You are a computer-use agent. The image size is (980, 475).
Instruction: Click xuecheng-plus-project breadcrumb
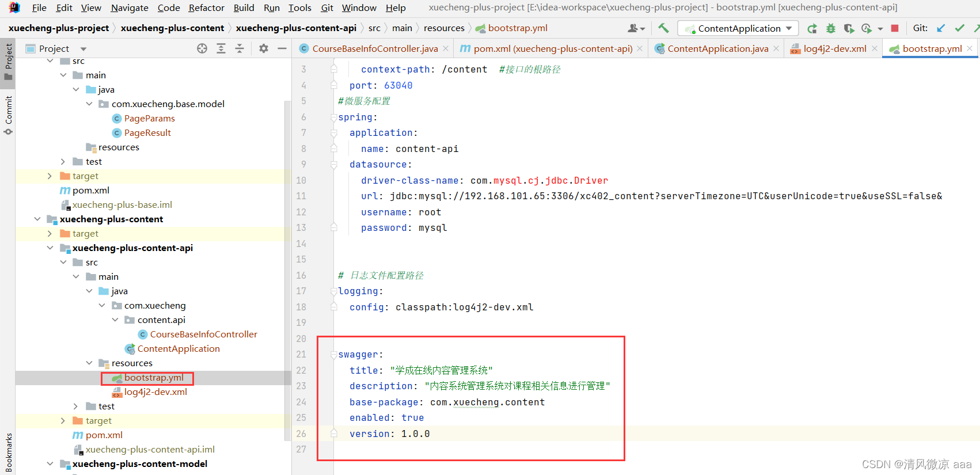59,28
